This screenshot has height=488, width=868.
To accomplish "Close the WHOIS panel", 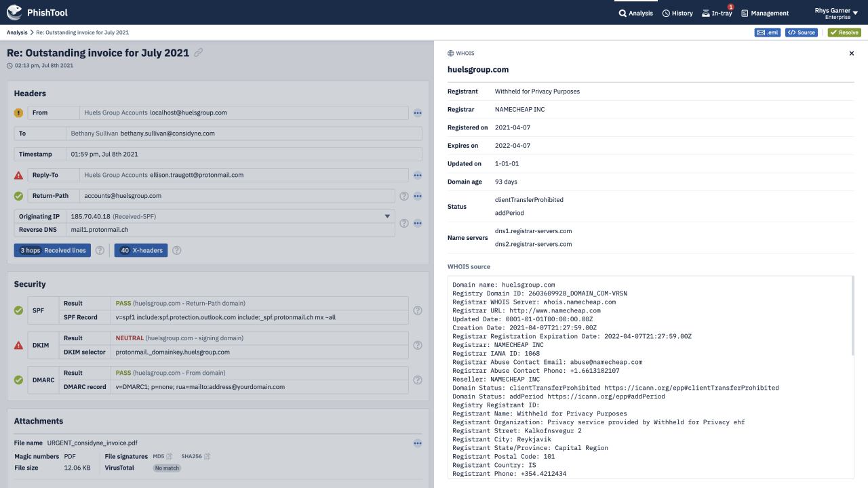I will (x=852, y=53).
